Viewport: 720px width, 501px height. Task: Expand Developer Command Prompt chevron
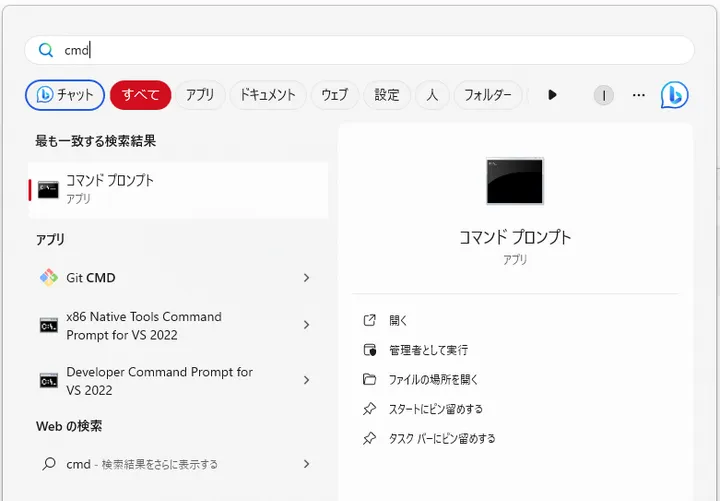tap(306, 380)
